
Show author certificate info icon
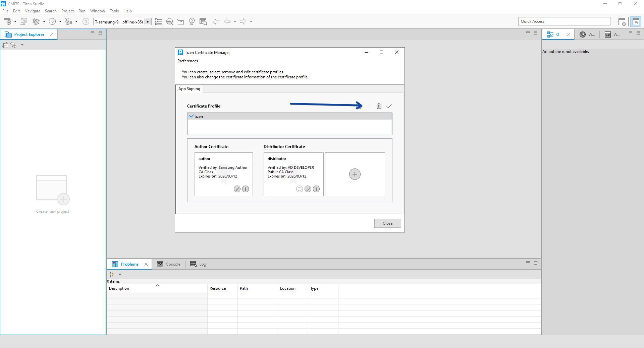coord(246,189)
